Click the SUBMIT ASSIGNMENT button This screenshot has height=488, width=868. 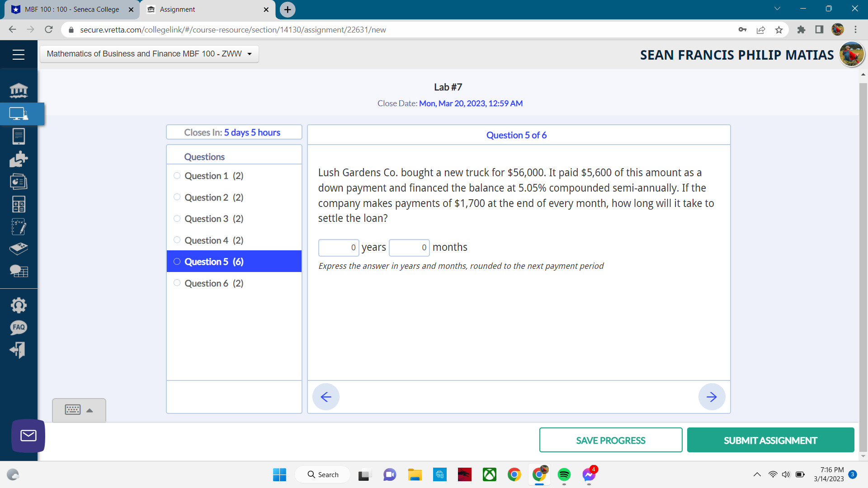(x=770, y=440)
